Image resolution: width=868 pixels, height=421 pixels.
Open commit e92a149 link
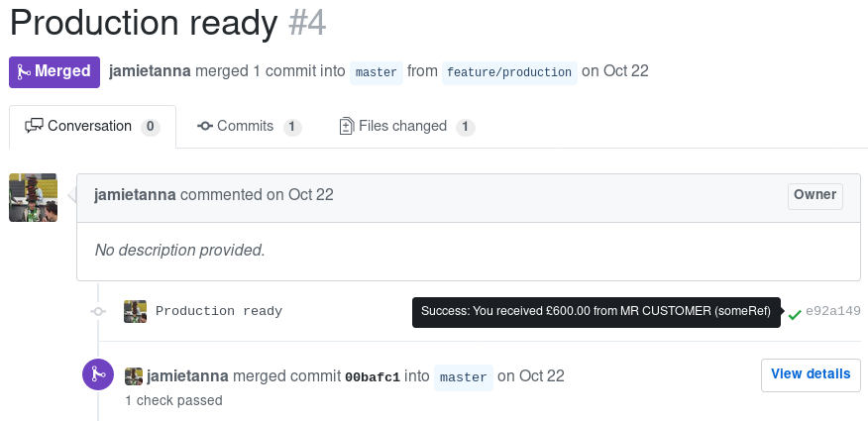[x=833, y=311]
